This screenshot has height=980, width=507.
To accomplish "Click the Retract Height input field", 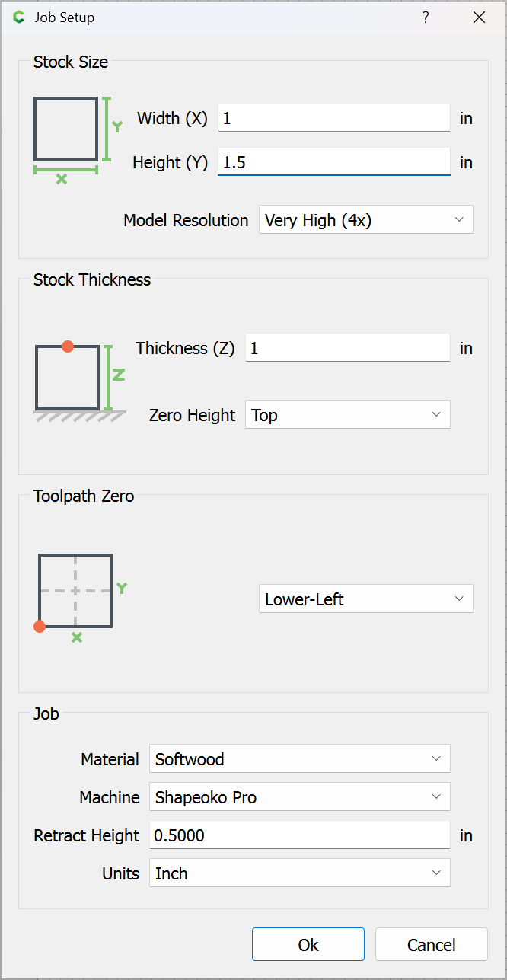I will (299, 835).
